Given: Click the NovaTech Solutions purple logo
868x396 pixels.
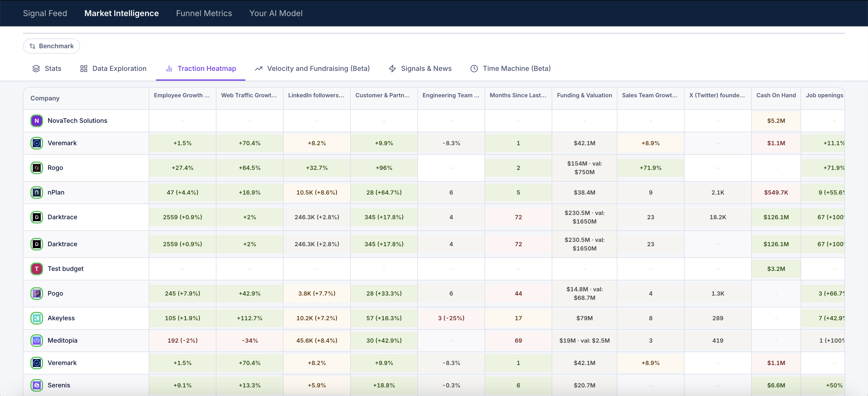Looking at the screenshot, I should [x=37, y=121].
